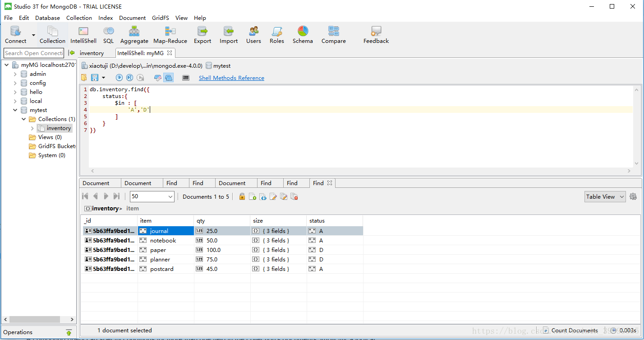Click the save script floppy icon

tap(95, 78)
